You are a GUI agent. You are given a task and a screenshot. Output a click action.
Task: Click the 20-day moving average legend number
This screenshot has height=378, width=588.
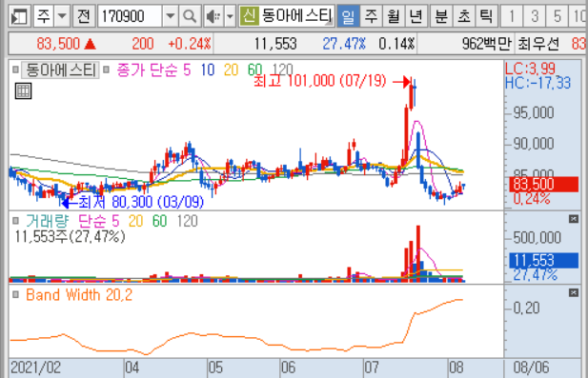tap(231, 70)
